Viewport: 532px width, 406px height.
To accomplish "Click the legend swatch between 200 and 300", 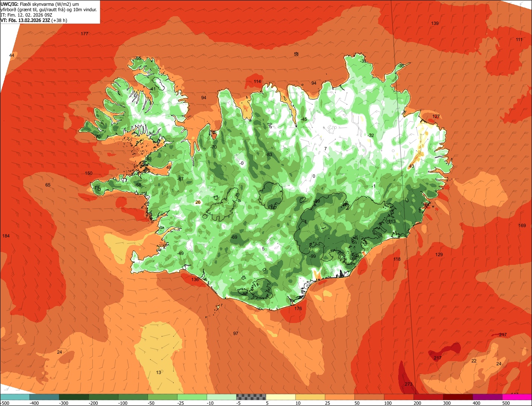I will click(428, 397).
